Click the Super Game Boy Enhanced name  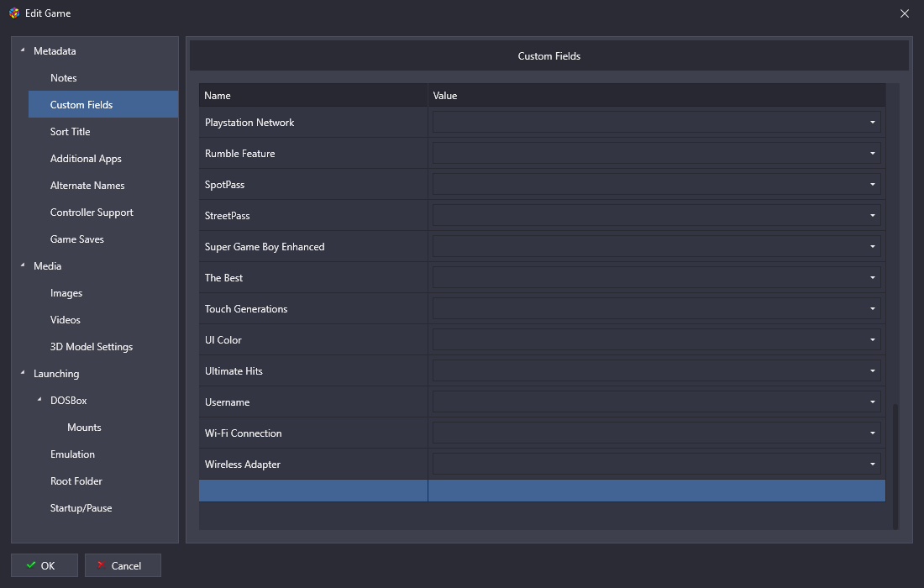click(313, 246)
